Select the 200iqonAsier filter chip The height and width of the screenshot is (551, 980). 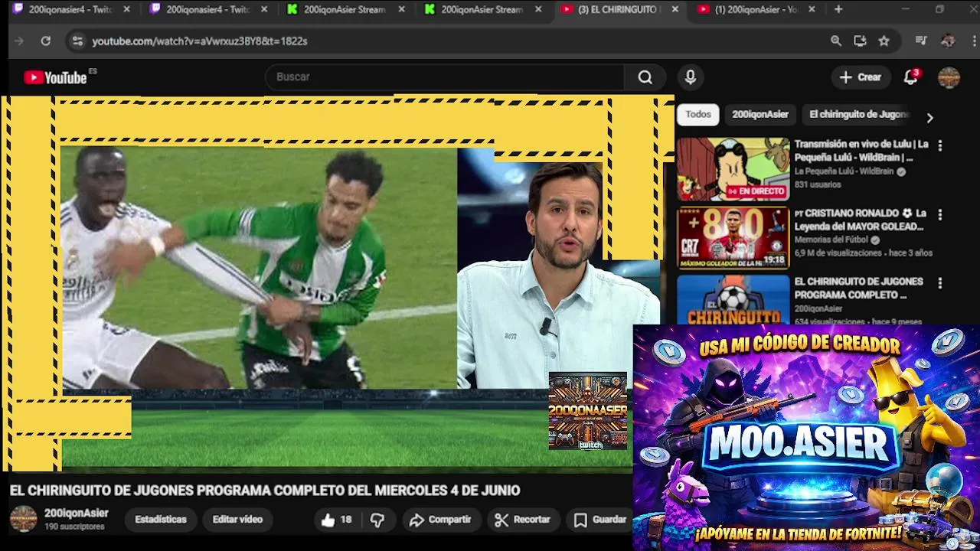pyautogui.click(x=760, y=115)
